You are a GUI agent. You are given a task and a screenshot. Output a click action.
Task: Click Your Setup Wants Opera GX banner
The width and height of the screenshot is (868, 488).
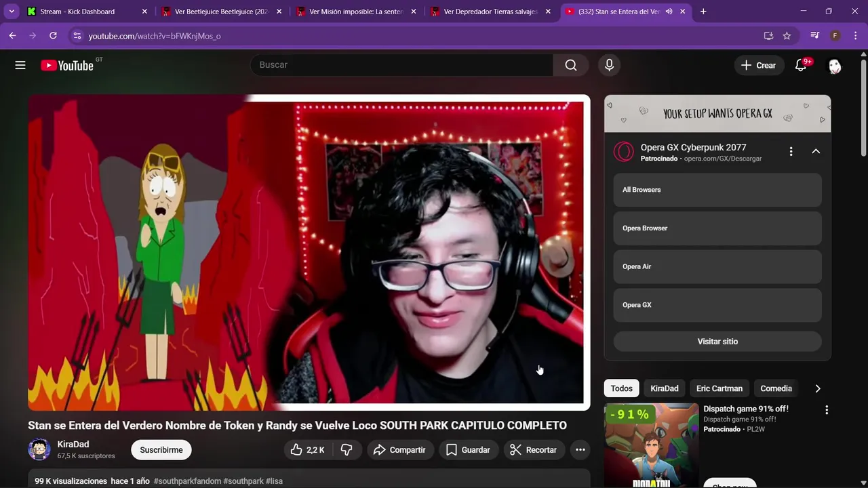[717, 114]
